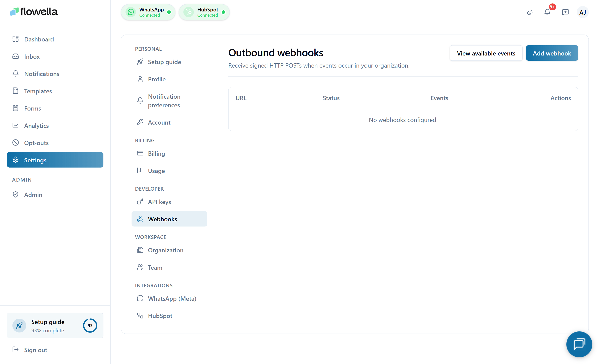Viewport: 599px width, 364px height.
Task: Click the Actions column header
Action: [560, 98]
